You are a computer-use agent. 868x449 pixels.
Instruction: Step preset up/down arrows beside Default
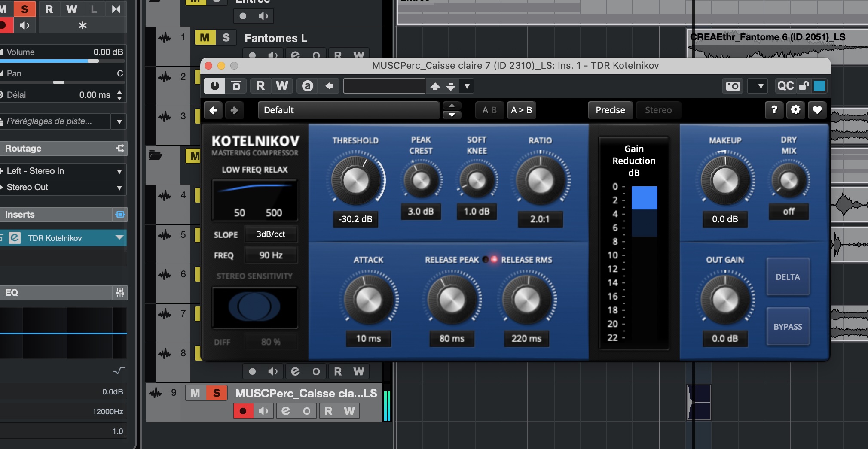452,110
